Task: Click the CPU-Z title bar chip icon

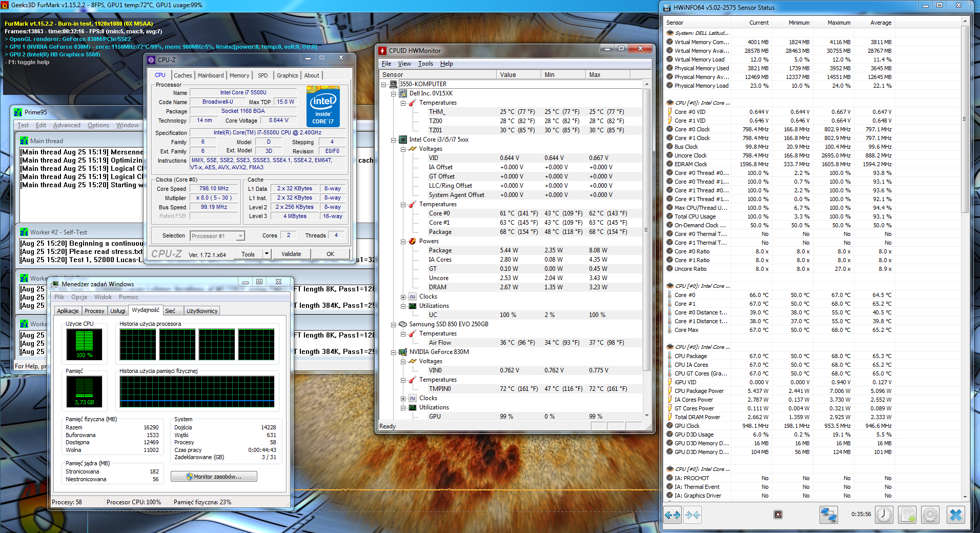Action: pyautogui.click(x=151, y=60)
